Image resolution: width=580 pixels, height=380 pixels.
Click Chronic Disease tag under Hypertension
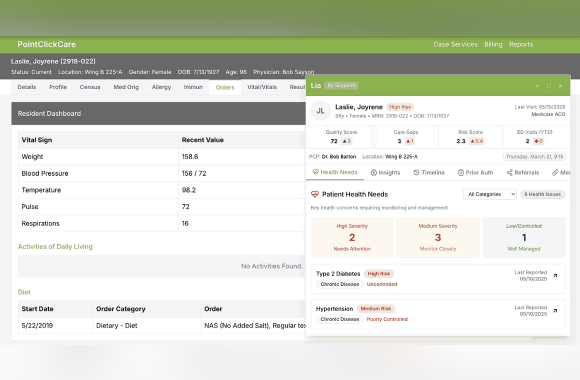click(340, 319)
